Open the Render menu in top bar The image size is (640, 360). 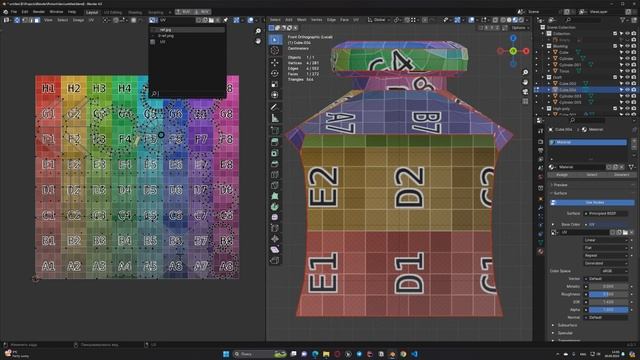[39, 12]
